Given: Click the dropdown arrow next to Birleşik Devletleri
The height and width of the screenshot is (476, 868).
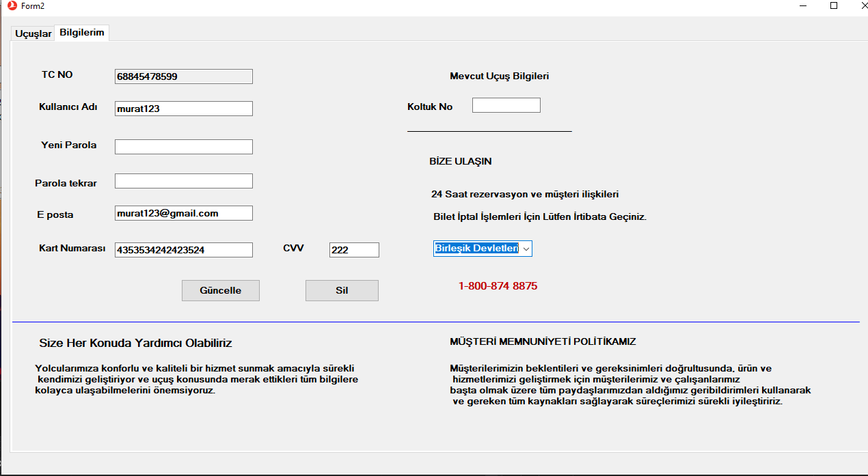Looking at the screenshot, I should point(526,248).
